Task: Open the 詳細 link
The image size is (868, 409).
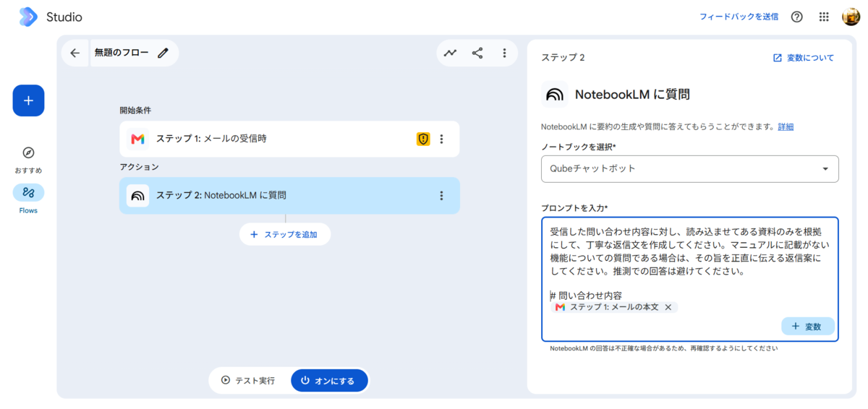Action: 786,126
